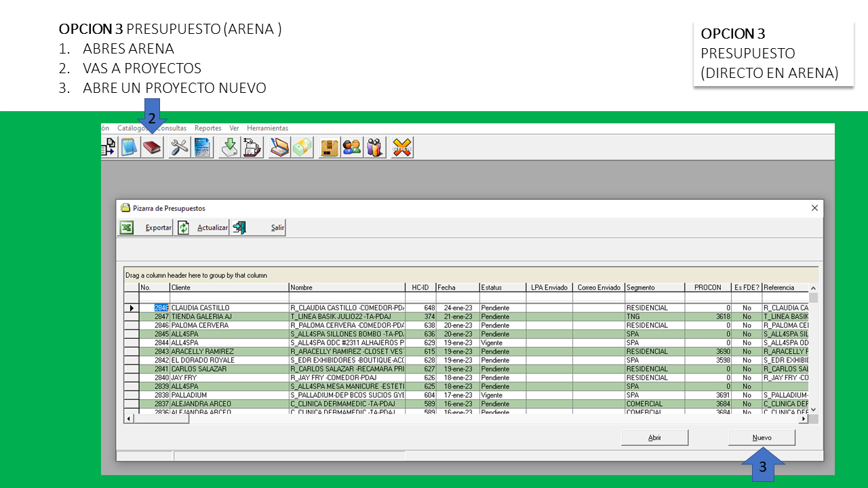Click the horizontal scrollbar right arrow
The height and width of the screenshot is (488, 868).
tap(804, 419)
